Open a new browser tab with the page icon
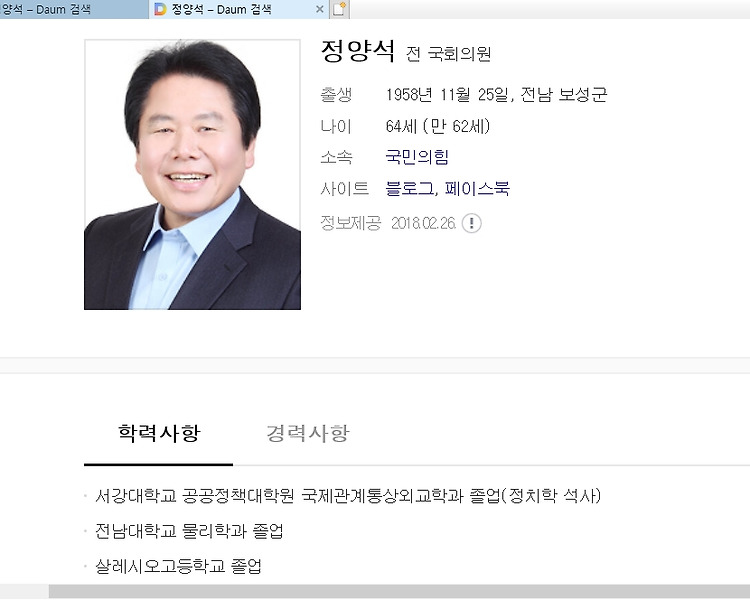The width and height of the screenshot is (750, 600). click(x=339, y=9)
